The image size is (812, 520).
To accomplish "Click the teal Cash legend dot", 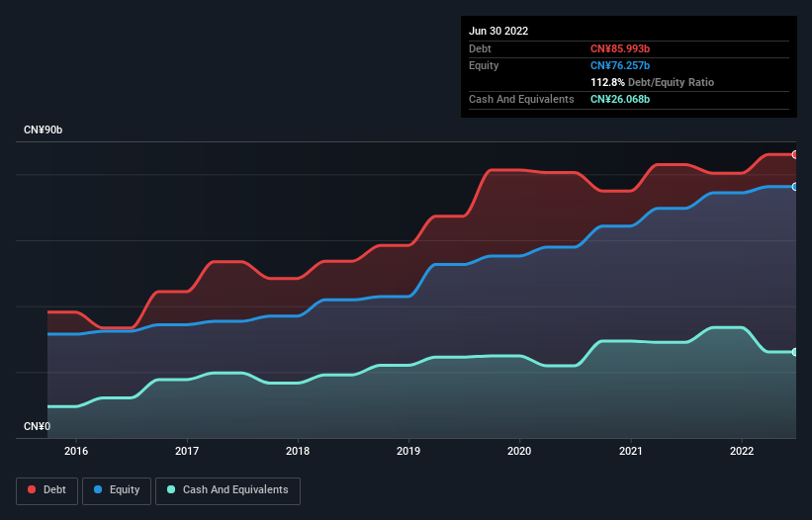I will coord(171,489).
